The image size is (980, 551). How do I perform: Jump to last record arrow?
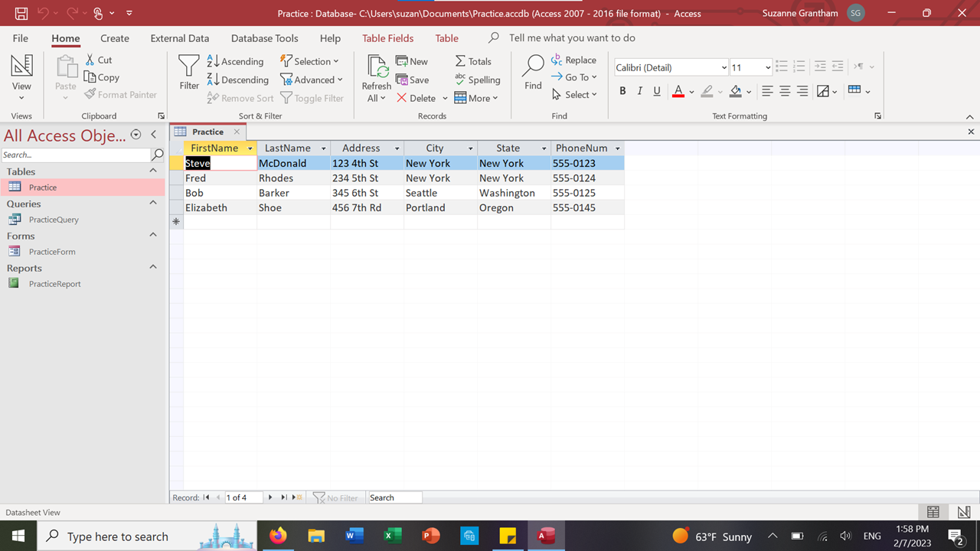point(284,497)
